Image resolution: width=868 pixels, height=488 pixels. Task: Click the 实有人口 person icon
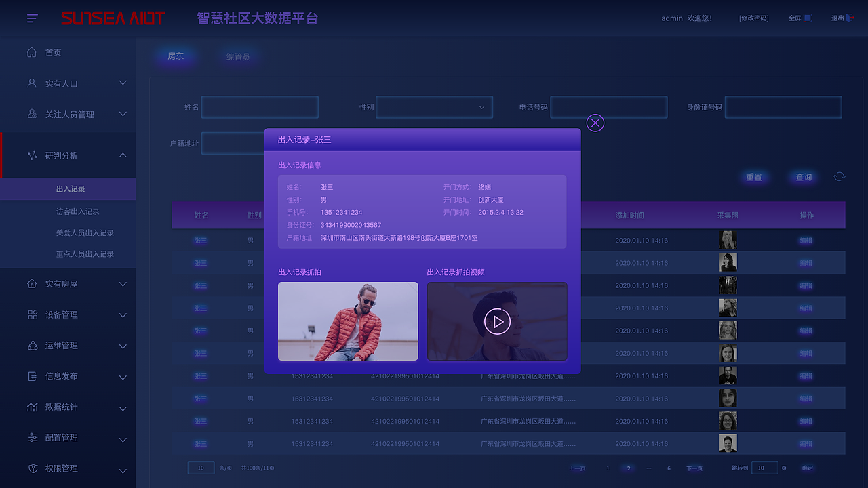pyautogui.click(x=32, y=83)
